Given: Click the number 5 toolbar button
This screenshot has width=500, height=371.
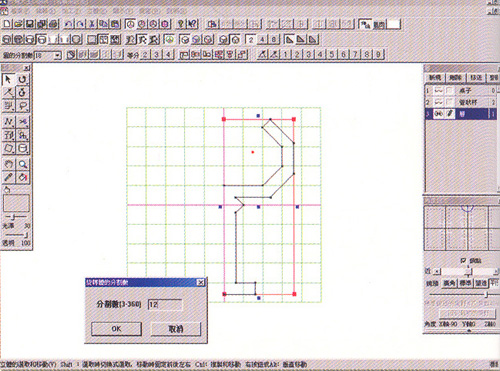Looking at the screenshot, I should pos(332,54).
